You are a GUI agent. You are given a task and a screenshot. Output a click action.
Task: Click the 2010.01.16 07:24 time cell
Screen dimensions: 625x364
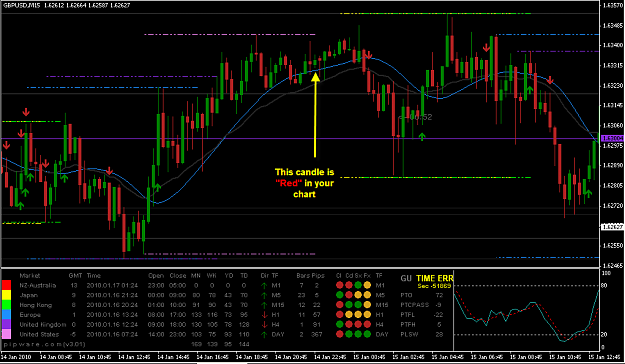coord(112,334)
